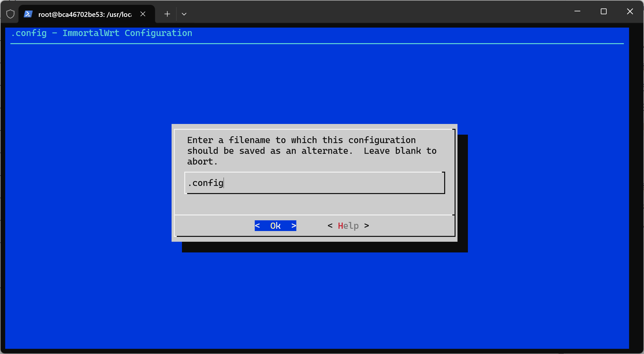Expand the terminal profile dropdown chevron
Screen dimensions: 644x354
184,14
